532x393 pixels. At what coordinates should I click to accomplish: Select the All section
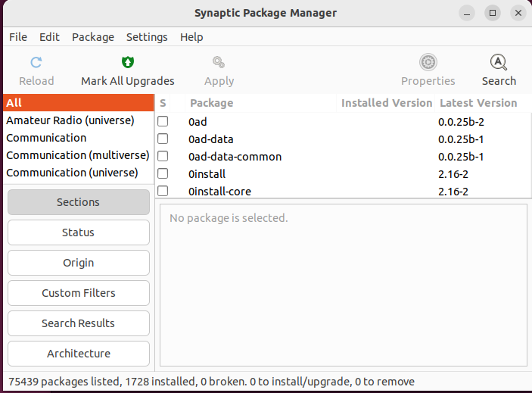click(79, 103)
